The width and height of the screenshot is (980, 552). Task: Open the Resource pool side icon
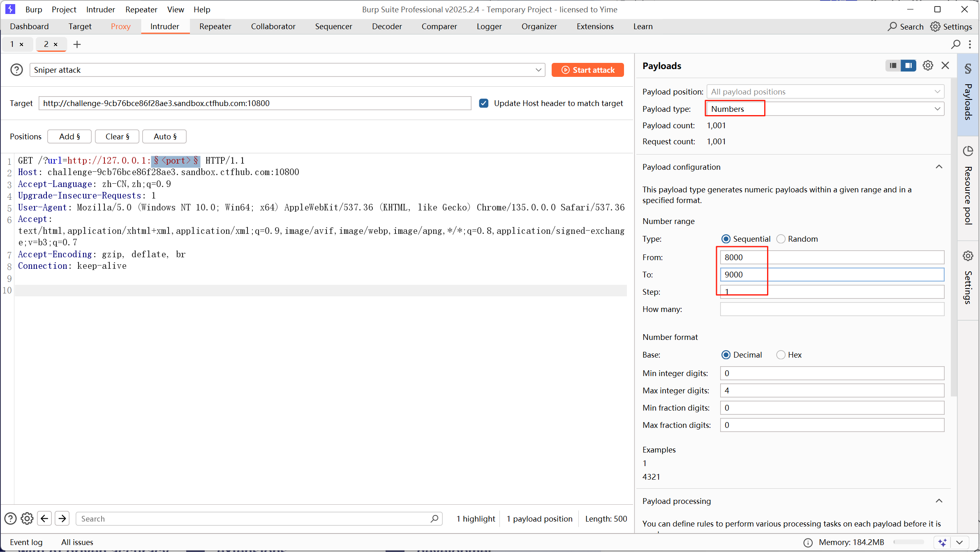[968, 151]
